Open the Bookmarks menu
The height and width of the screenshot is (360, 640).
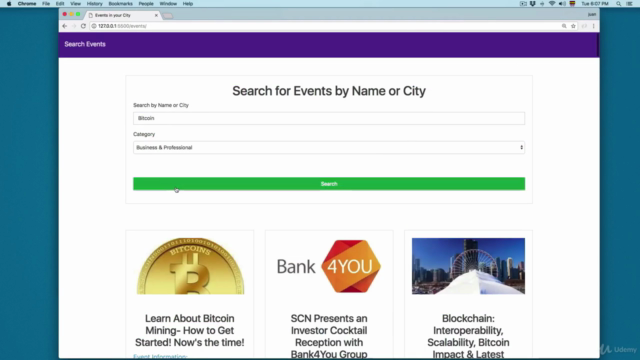click(120, 4)
